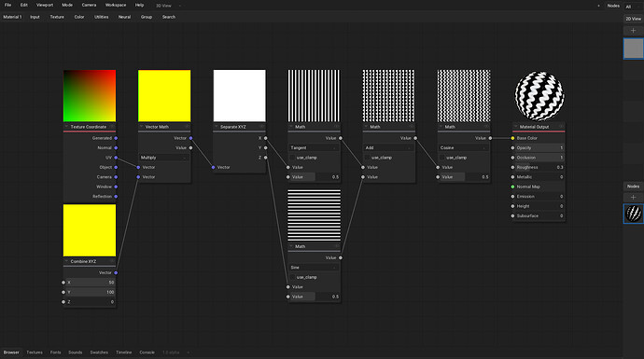Toggle use_clamp on the Sine Math node
The width and height of the screenshot is (644, 359).
[293, 277]
